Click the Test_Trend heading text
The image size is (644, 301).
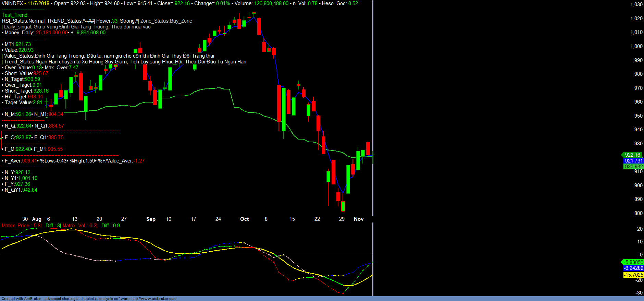[x=15, y=15]
